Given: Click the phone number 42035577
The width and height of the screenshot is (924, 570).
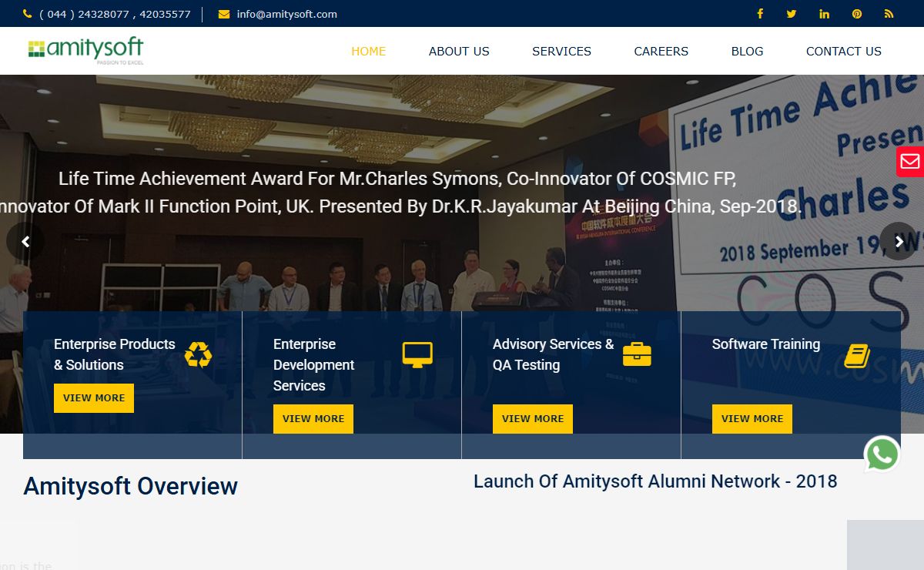Looking at the screenshot, I should point(165,14).
